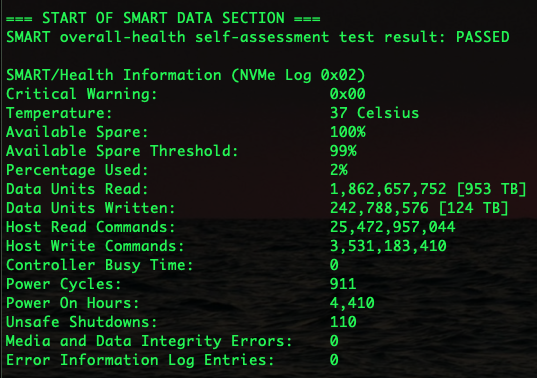The image size is (537, 378).
Task: Click the Unsafe Shutdowns label
Action: coord(82,322)
